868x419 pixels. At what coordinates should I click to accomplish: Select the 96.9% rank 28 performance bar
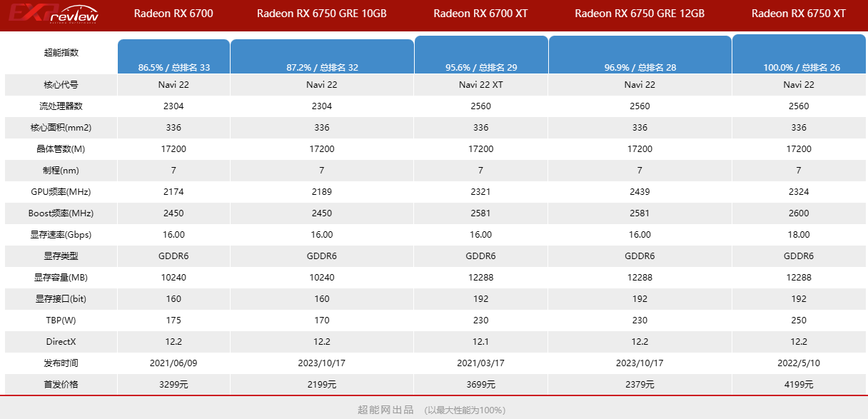[x=640, y=55]
